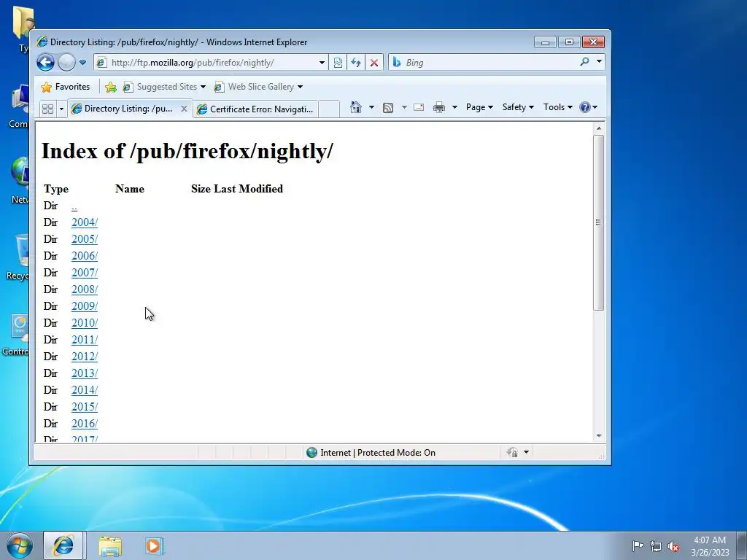
Task: Open the Page menu
Action: point(479,107)
